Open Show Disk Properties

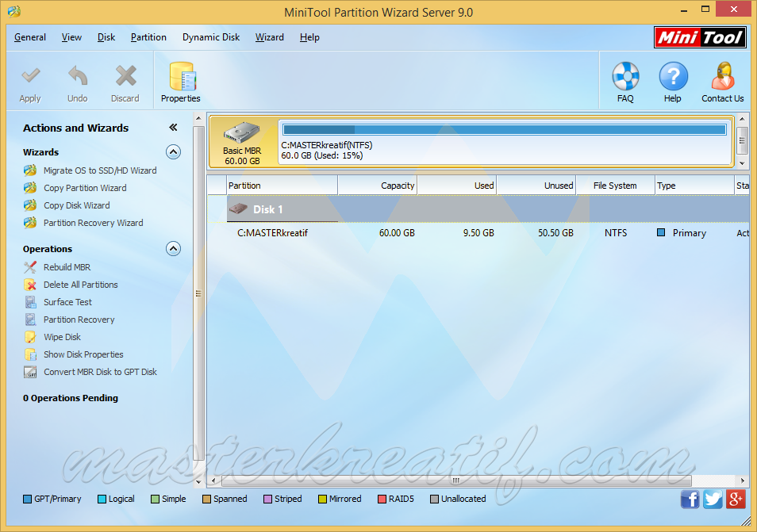pos(83,354)
